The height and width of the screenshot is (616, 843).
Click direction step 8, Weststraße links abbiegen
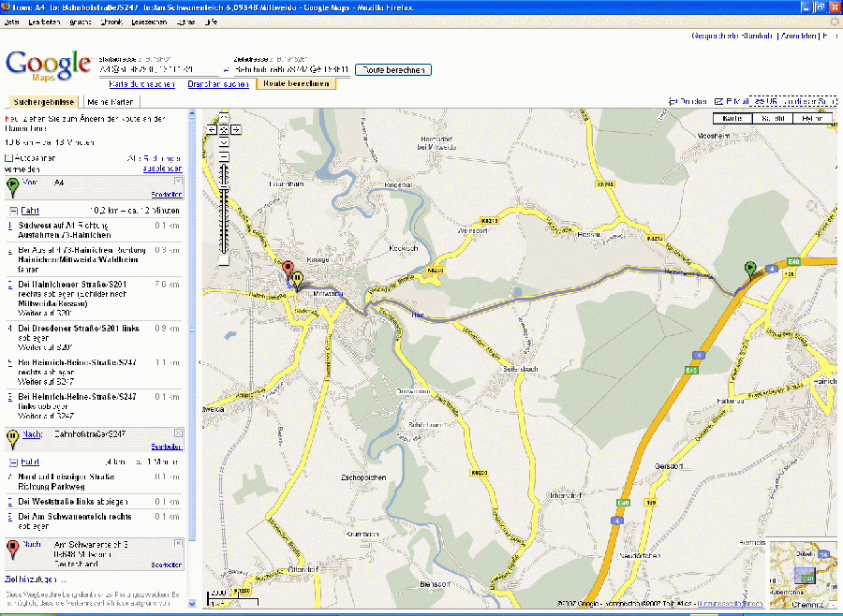point(95,502)
